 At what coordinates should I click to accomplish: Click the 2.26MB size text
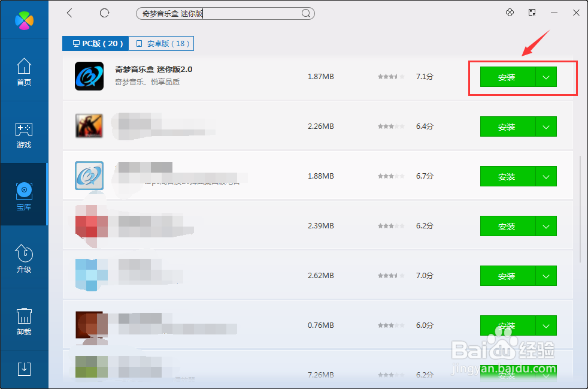tap(320, 126)
